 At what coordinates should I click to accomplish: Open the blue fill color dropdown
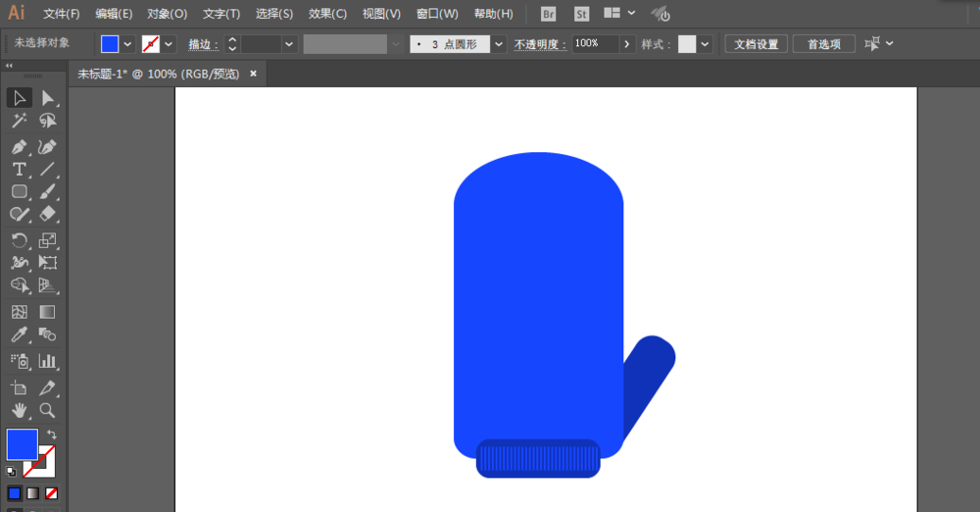coord(127,44)
